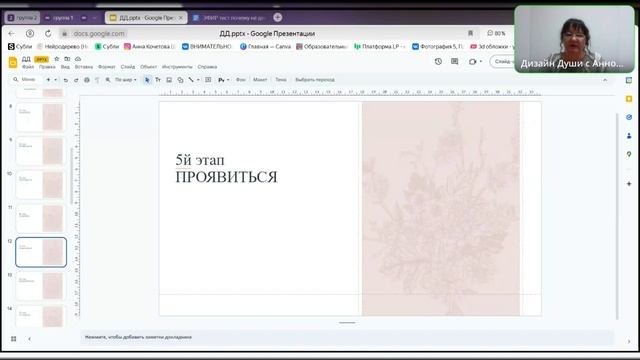Bookmark this page in address bar
This screenshot has height=360, width=640.
coord(470,33)
